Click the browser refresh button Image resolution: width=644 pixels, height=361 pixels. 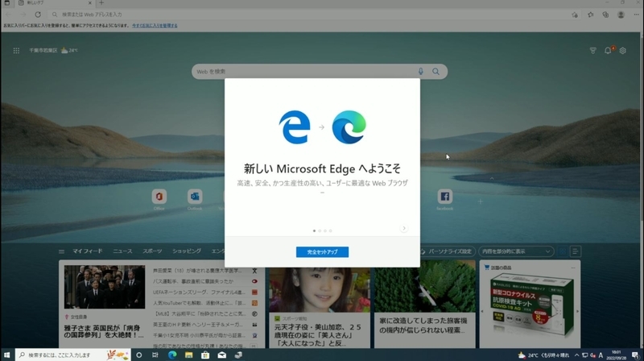tap(38, 15)
